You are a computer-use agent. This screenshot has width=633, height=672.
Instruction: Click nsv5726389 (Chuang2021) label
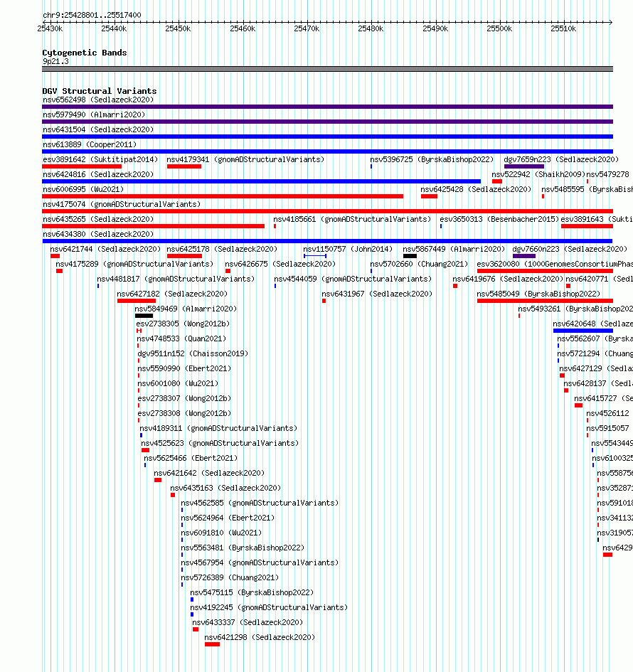click(x=230, y=577)
